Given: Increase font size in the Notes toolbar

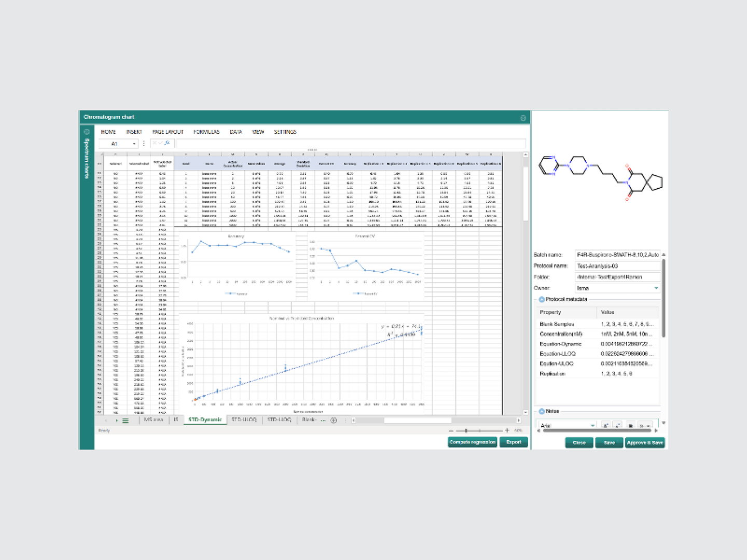Looking at the screenshot, I should tap(605, 425).
